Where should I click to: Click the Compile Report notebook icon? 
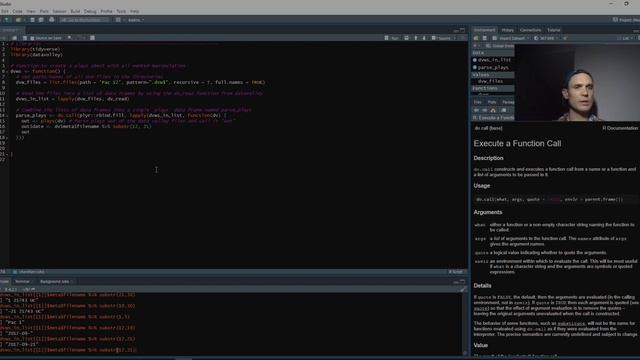click(x=93, y=38)
